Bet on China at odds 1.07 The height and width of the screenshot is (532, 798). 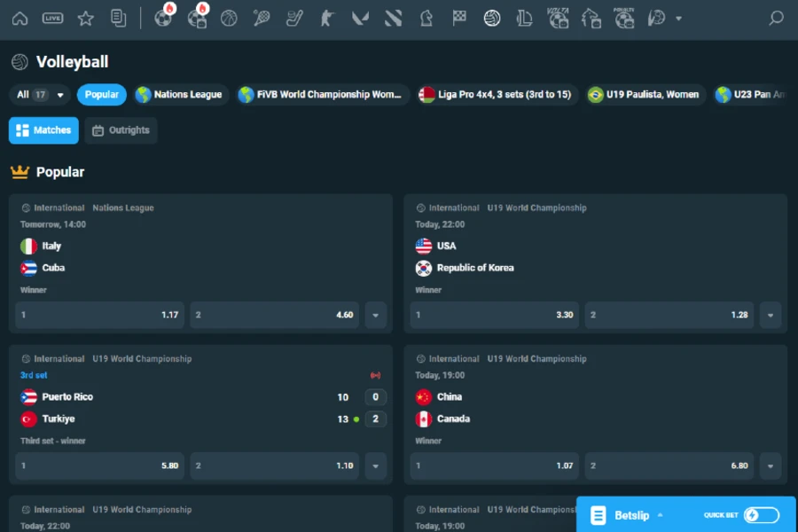pos(494,465)
